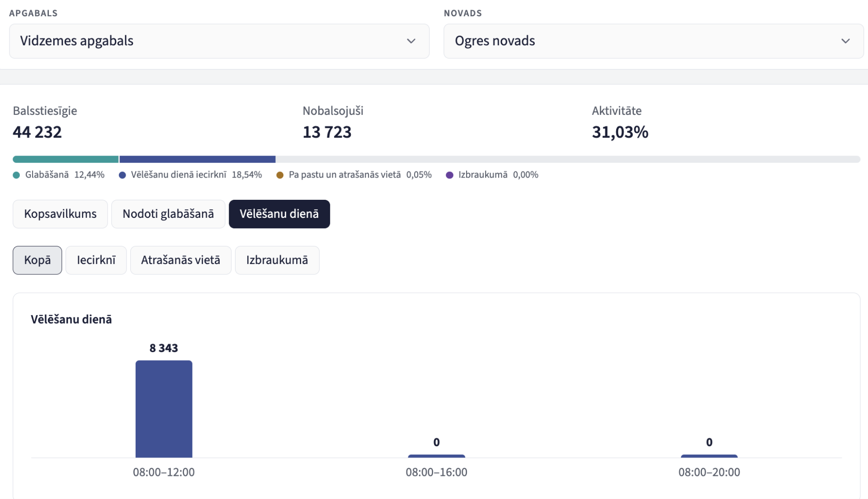Click the brown Pa pastu legend dot
The image size is (868, 499).
pyautogui.click(x=280, y=175)
